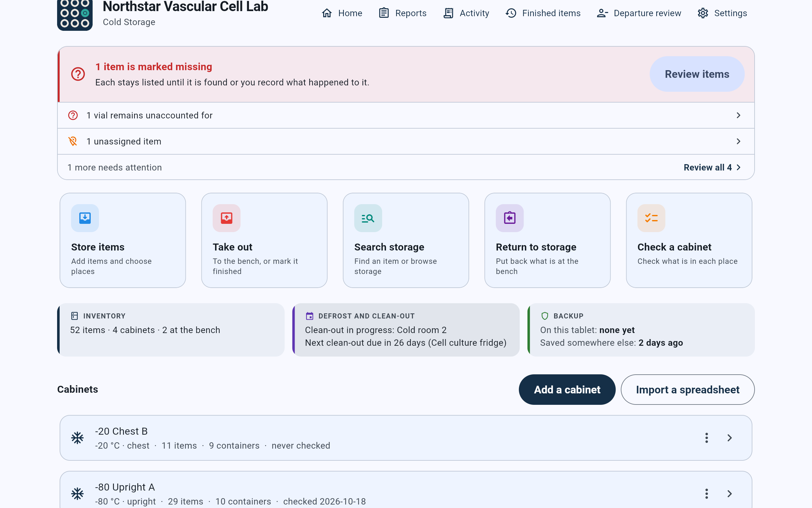Click '1 unassigned item' text
The height and width of the screenshot is (508, 812).
pyautogui.click(x=124, y=141)
